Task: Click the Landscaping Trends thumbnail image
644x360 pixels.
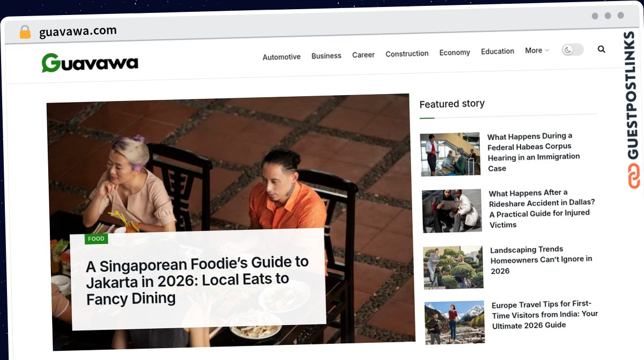Action: click(x=453, y=268)
